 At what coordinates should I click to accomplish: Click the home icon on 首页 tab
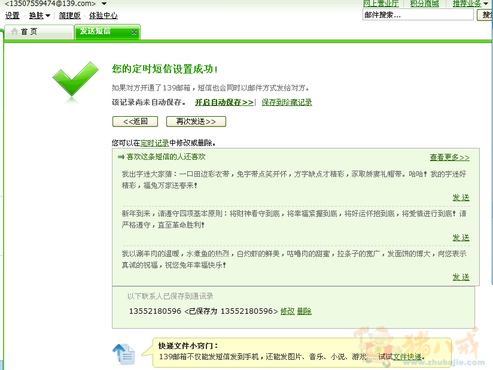[x=14, y=31]
